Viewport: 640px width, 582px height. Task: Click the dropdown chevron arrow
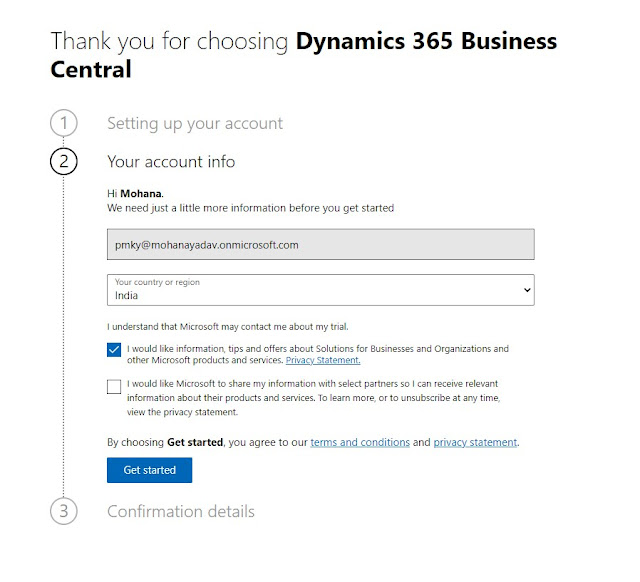527,290
